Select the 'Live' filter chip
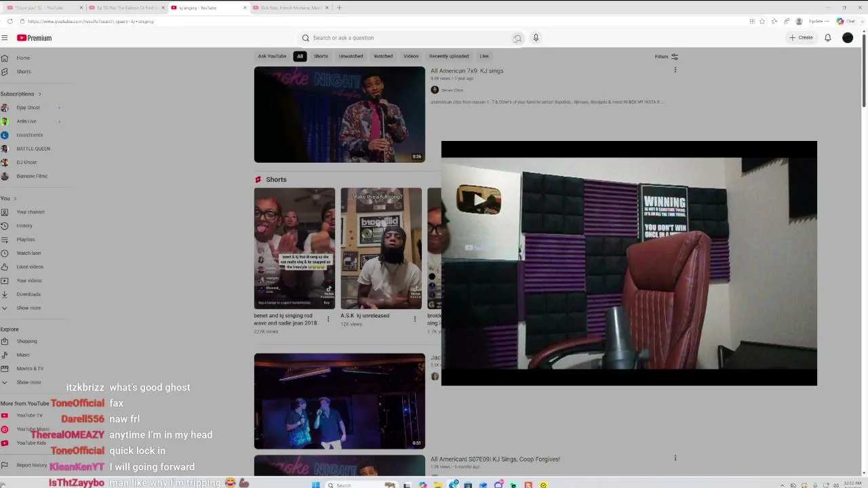Screen dimensions: 868x488 [484, 56]
